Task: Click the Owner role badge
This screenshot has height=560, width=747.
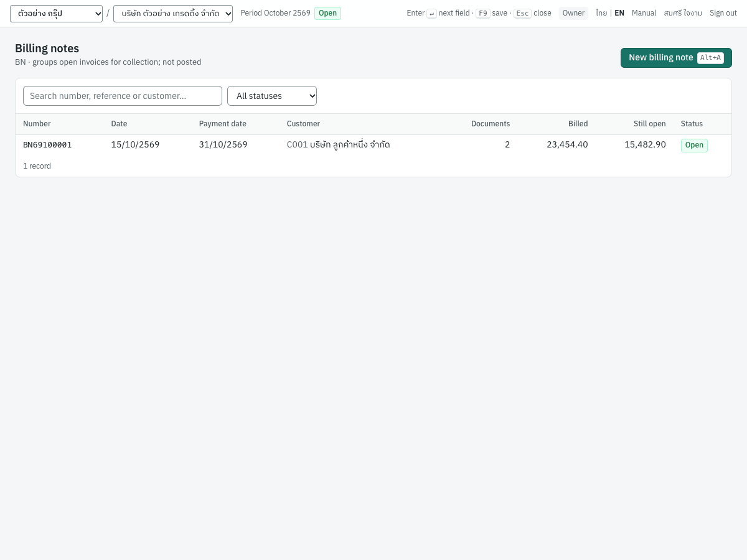Action: 573,13
